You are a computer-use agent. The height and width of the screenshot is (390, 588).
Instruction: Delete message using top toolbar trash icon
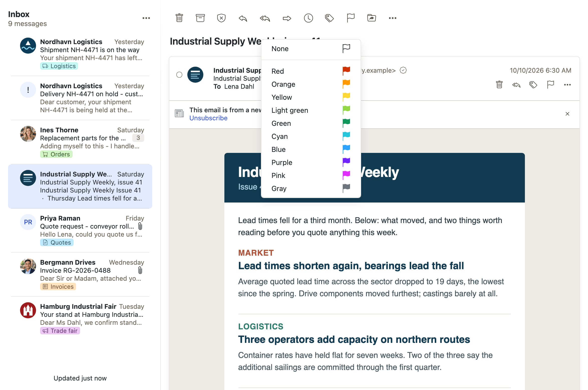(179, 18)
